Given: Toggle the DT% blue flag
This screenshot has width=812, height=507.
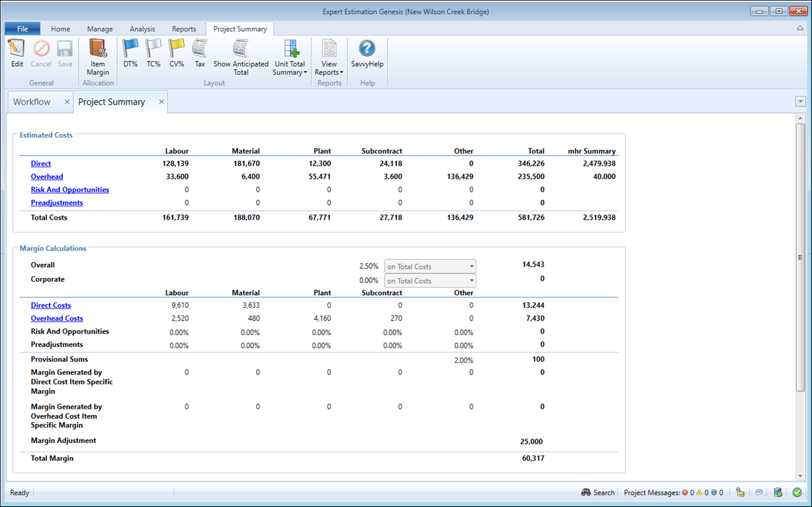Looking at the screenshot, I should pos(130,49).
